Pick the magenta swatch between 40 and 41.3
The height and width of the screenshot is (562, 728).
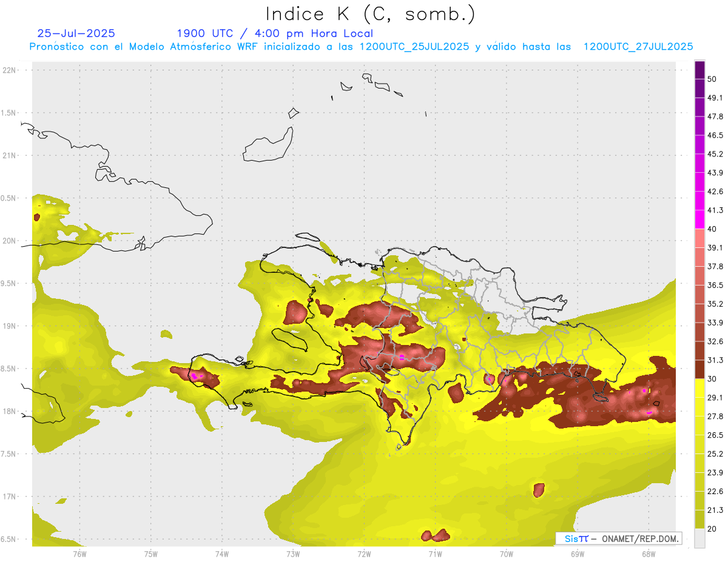coord(699,219)
